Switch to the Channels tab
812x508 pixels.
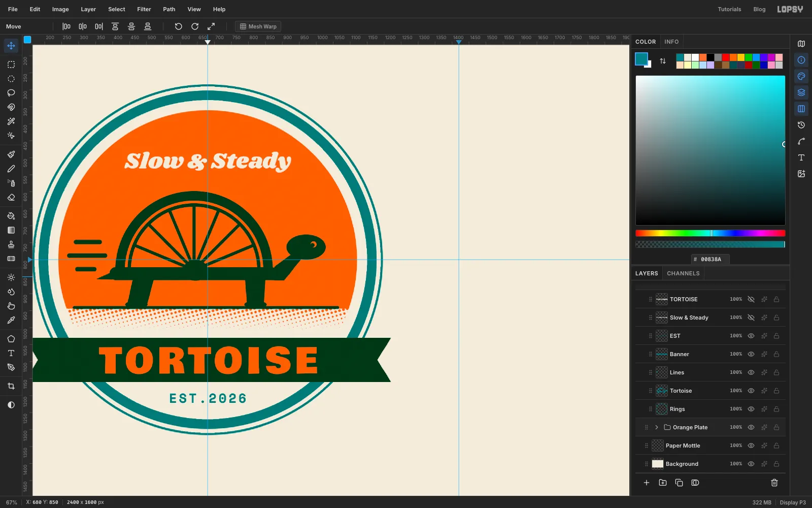(x=683, y=273)
